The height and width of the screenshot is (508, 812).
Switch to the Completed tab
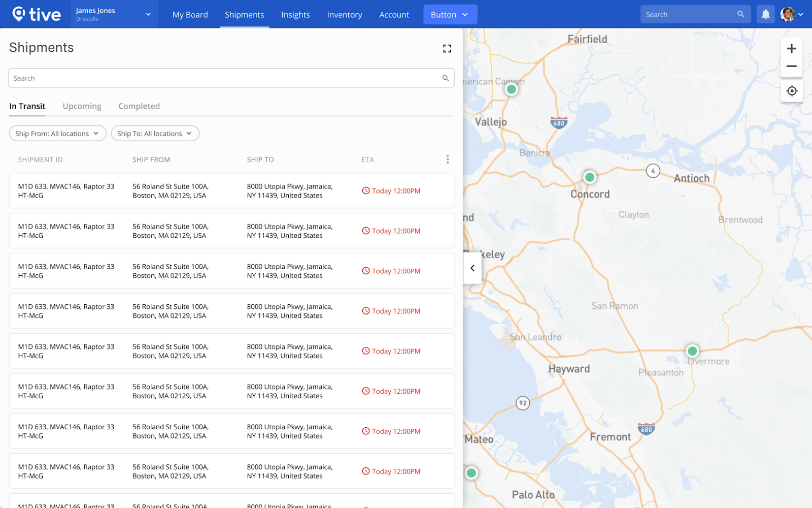point(139,106)
